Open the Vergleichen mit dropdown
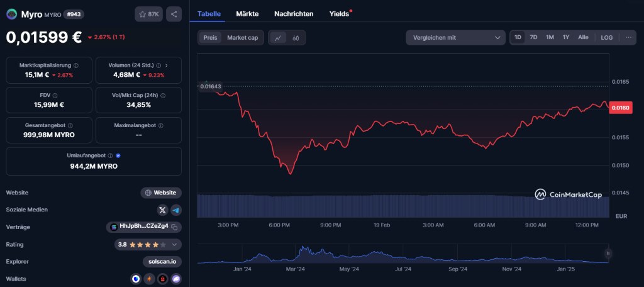644x287 pixels. tap(455, 37)
